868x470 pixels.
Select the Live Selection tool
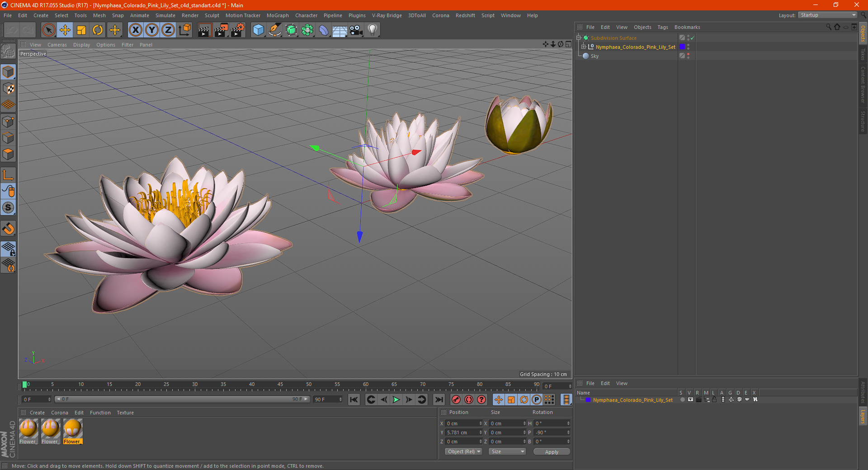click(x=48, y=30)
